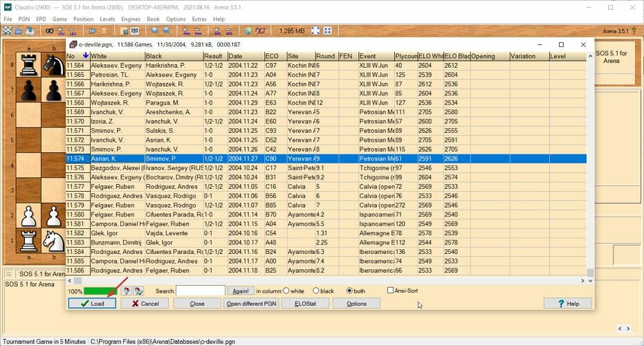The image size is (644, 346).
Task: Open the EPD menu
Action: tap(41, 19)
